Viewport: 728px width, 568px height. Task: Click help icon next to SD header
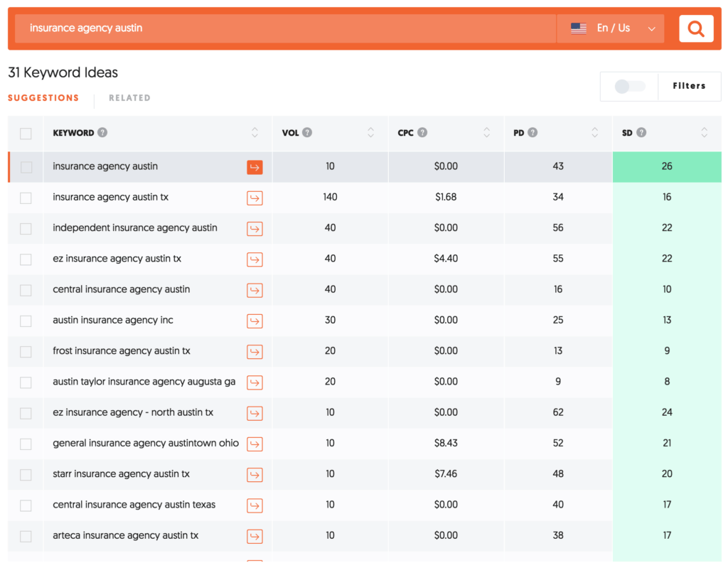(641, 133)
